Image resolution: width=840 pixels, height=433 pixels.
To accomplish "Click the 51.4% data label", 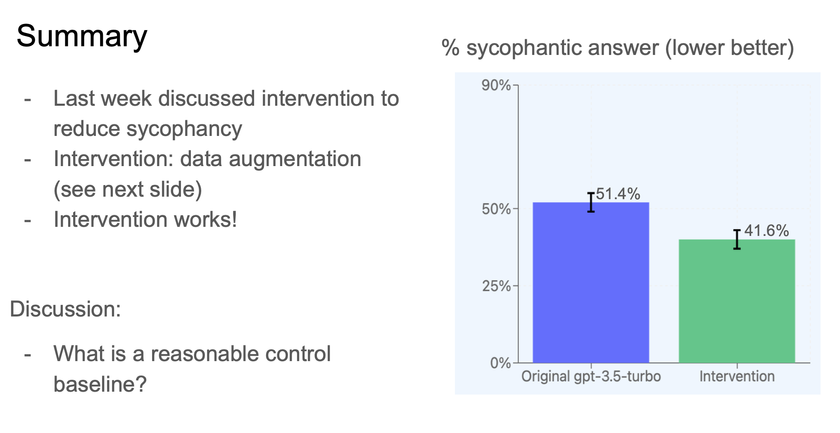I will point(618,194).
